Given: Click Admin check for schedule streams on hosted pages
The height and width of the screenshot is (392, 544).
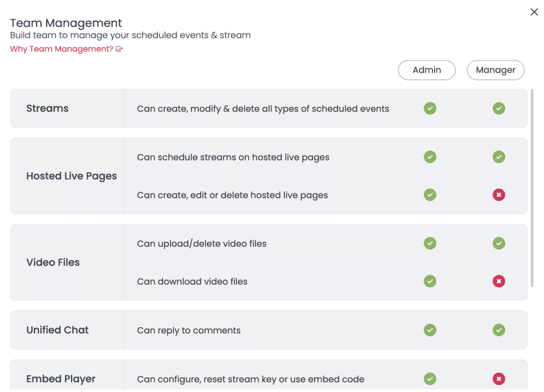Looking at the screenshot, I should pos(430,157).
